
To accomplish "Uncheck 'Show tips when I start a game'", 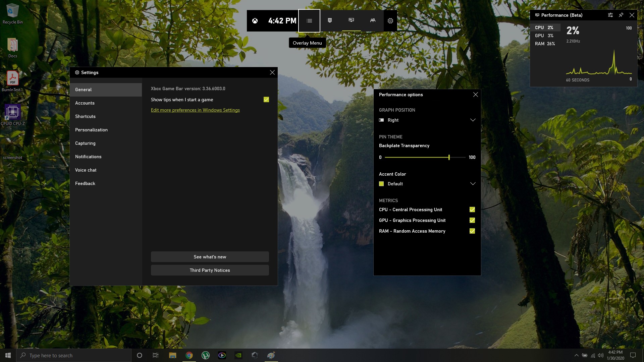I will coord(266,100).
